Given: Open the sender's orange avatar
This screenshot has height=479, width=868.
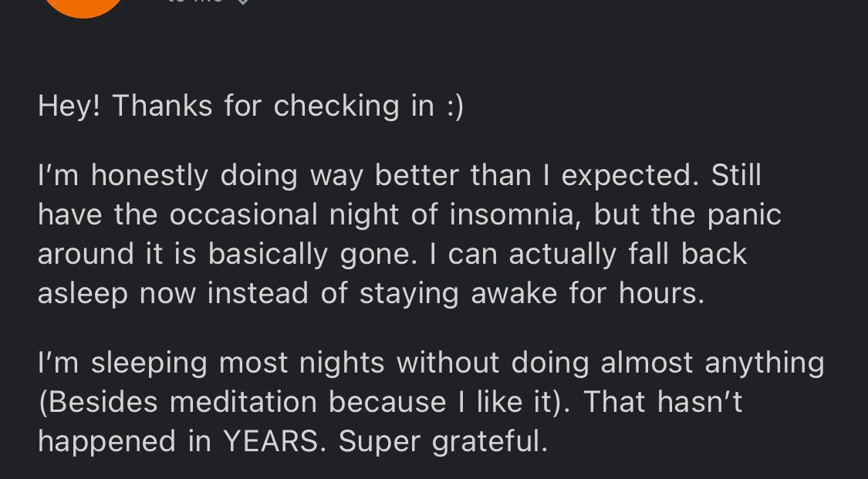Looking at the screenshot, I should [83, 8].
